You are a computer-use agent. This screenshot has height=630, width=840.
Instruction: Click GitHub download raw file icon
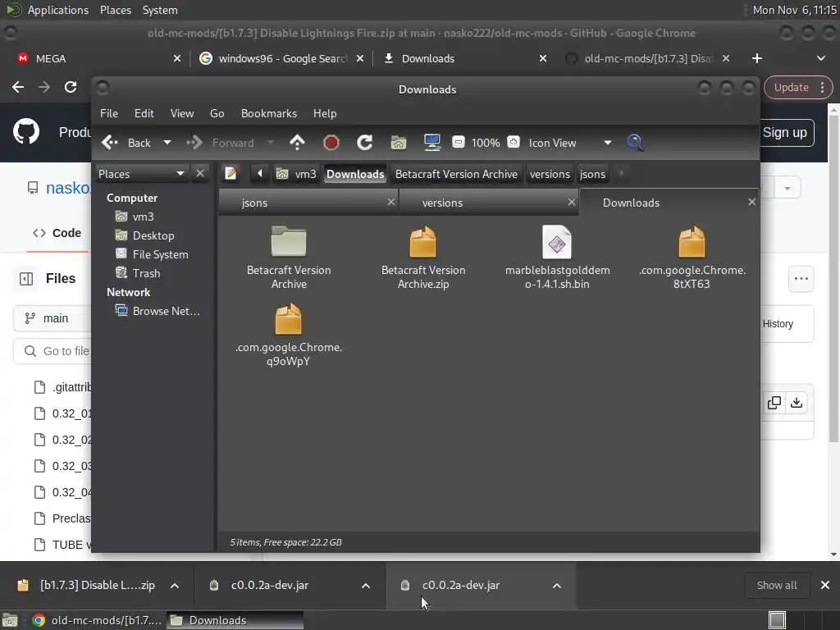tap(797, 402)
